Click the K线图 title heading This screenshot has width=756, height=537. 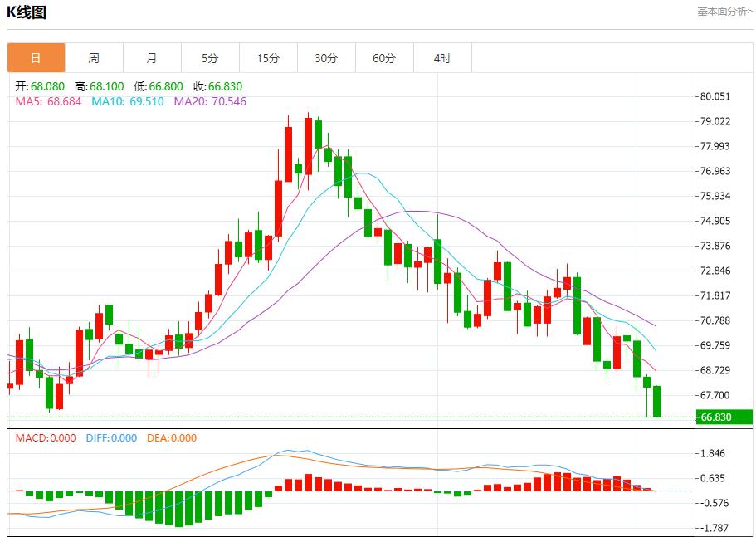pyautogui.click(x=27, y=12)
